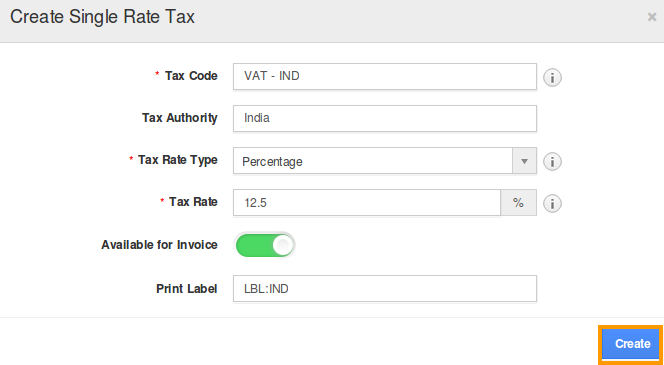The image size is (664, 365).
Task: Open the Tax Rate Type dropdown arrow
Action: click(x=525, y=161)
